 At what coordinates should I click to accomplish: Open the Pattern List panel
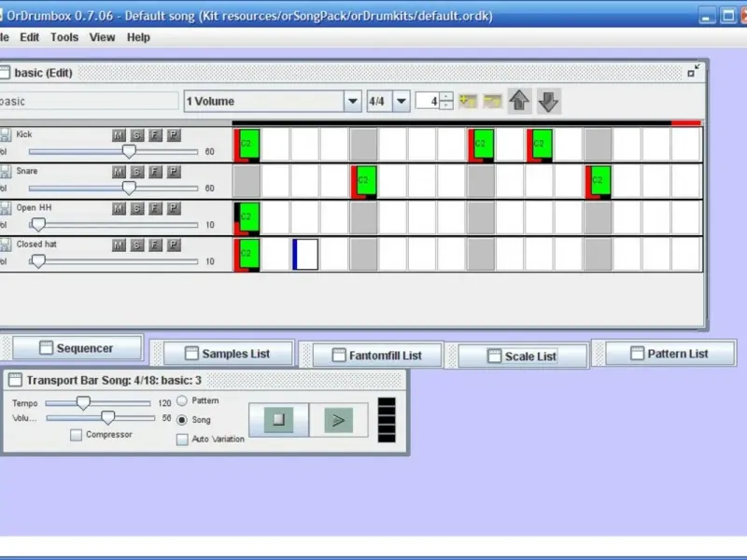pyautogui.click(x=669, y=354)
